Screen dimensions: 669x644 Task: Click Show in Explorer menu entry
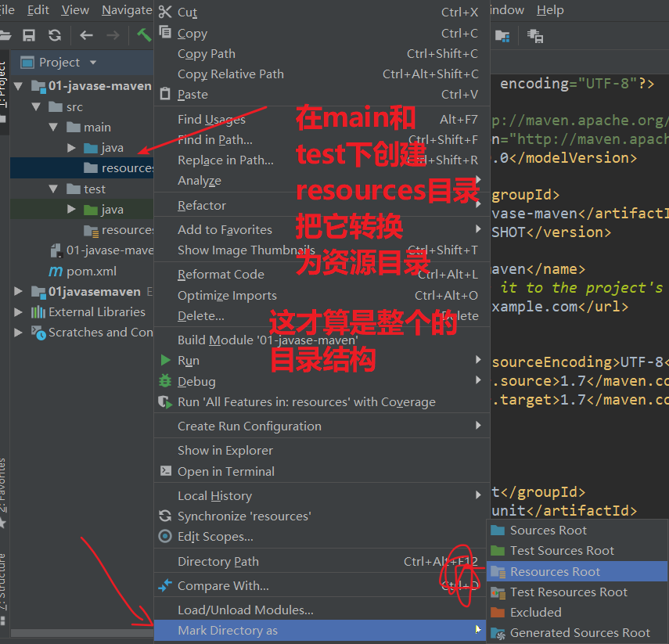[x=225, y=451]
